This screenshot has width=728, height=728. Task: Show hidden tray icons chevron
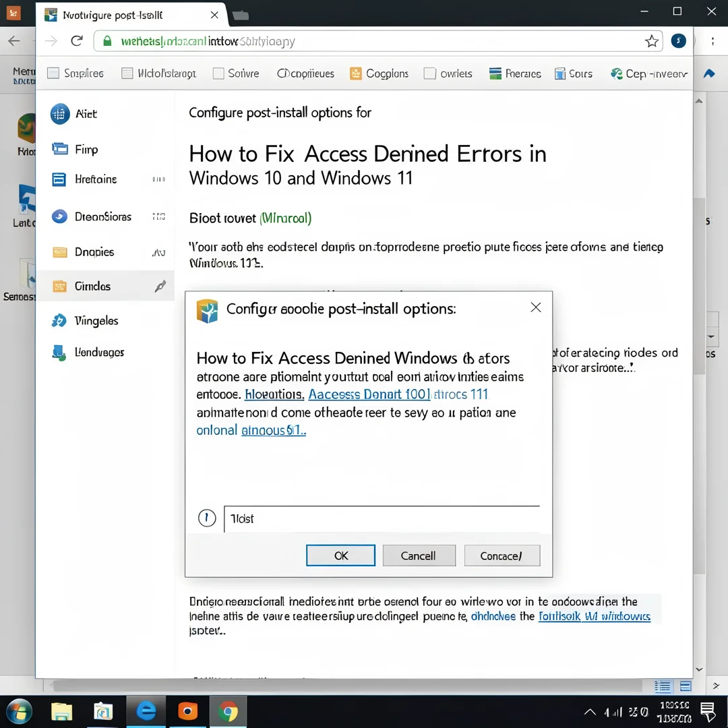[x=590, y=712]
